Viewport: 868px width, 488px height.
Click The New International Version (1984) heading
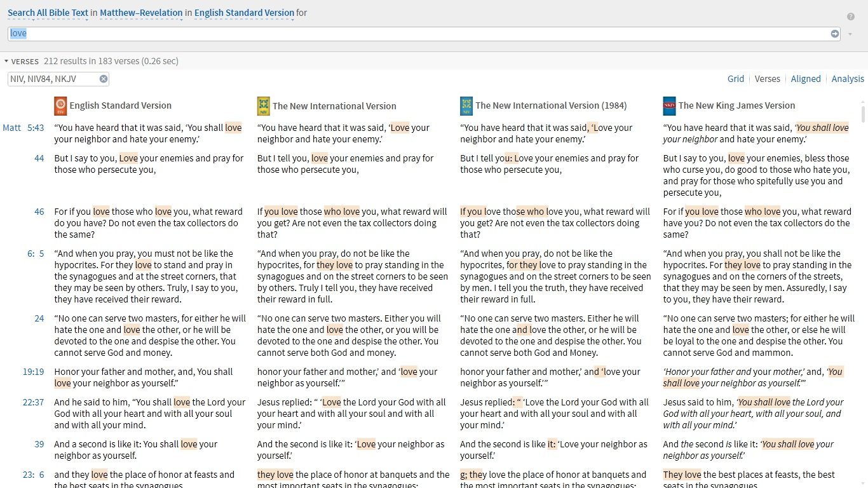pos(551,105)
